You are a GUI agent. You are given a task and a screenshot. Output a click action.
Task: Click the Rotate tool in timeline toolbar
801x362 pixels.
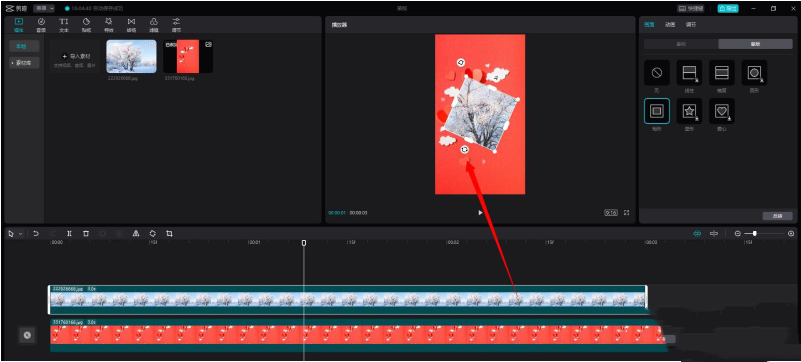click(x=152, y=233)
